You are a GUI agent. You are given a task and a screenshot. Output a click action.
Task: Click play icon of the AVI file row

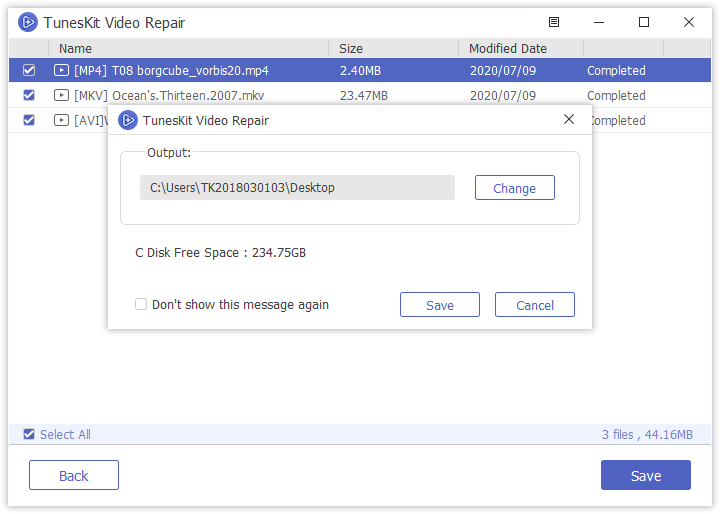(x=61, y=120)
